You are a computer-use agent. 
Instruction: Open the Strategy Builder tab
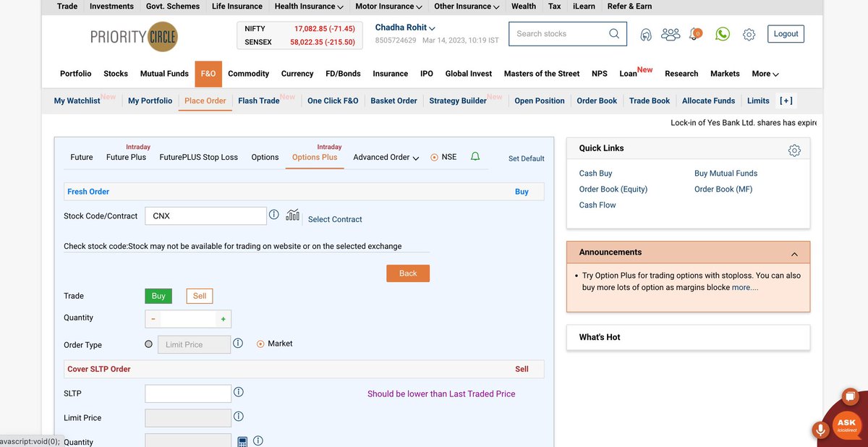coord(458,101)
